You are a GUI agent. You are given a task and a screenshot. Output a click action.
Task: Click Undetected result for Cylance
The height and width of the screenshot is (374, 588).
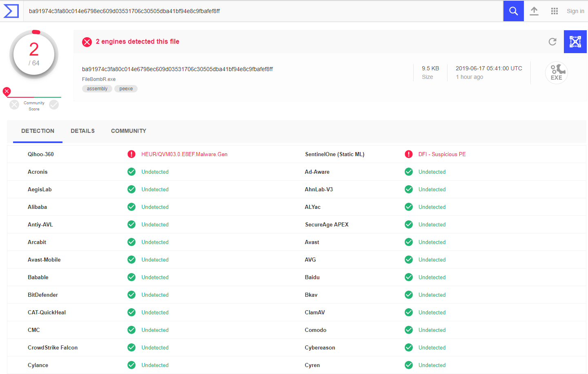tap(155, 365)
